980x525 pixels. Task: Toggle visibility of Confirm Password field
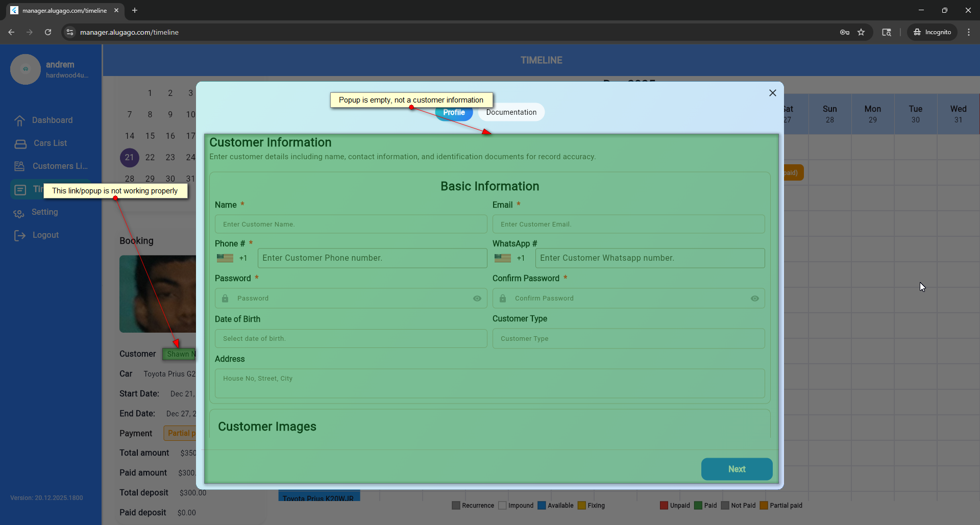(754, 298)
